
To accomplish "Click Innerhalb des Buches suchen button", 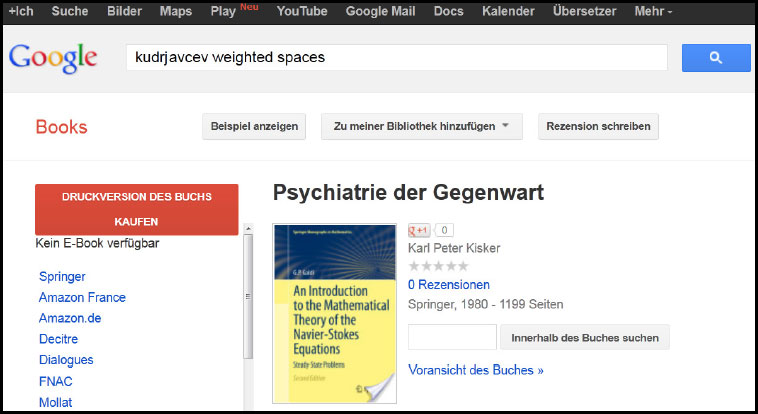I will 585,337.
